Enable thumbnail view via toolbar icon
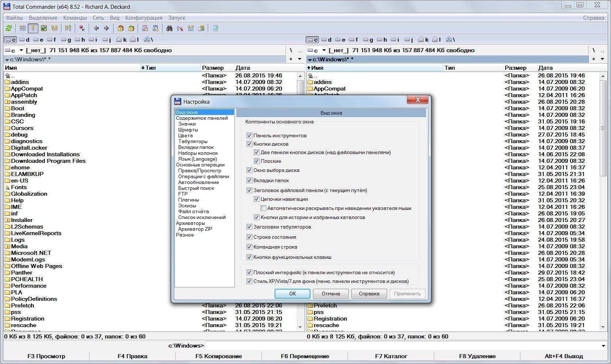Screen dimensions: 611x364 click(x=44, y=28)
